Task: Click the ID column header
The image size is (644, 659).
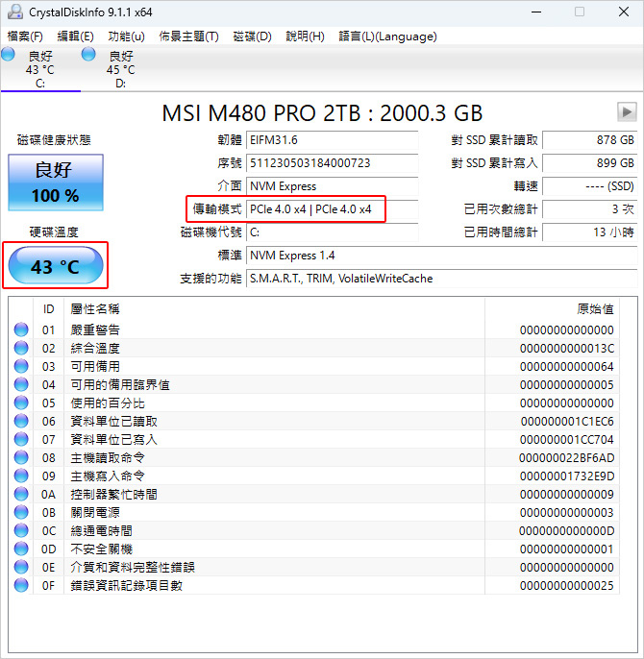Action: coord(48,309)
